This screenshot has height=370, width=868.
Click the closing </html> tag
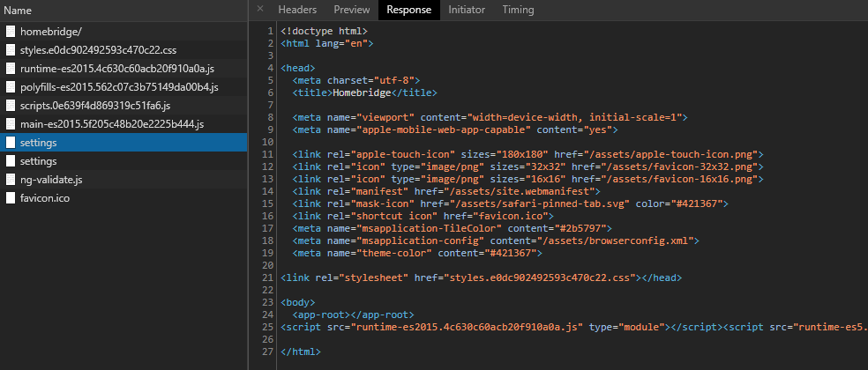(301, 351)
